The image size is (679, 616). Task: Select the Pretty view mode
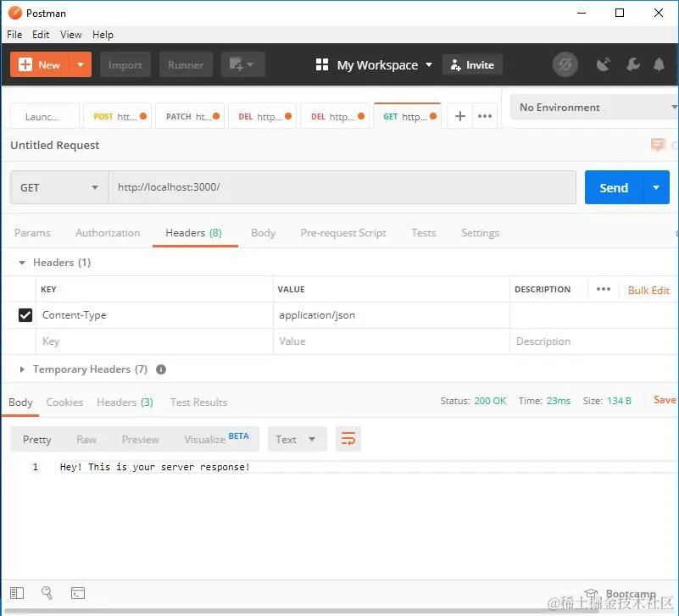click(36, 440)
